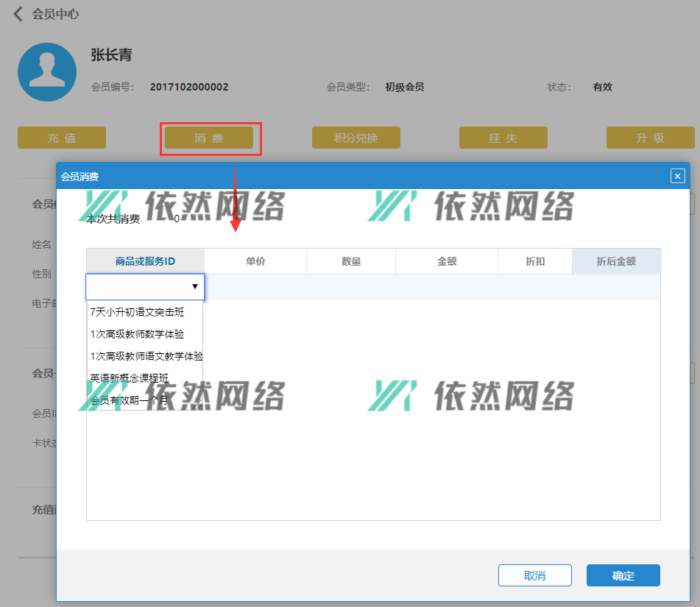
Task: Click the back arrow beside 会员中心
Action: tap(18, 14)
